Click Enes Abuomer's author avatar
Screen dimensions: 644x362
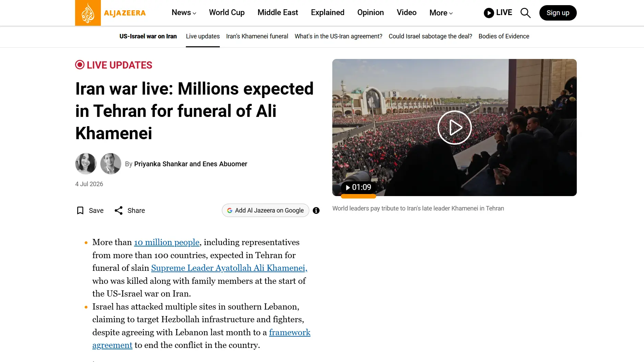click(x=111, y=164)
